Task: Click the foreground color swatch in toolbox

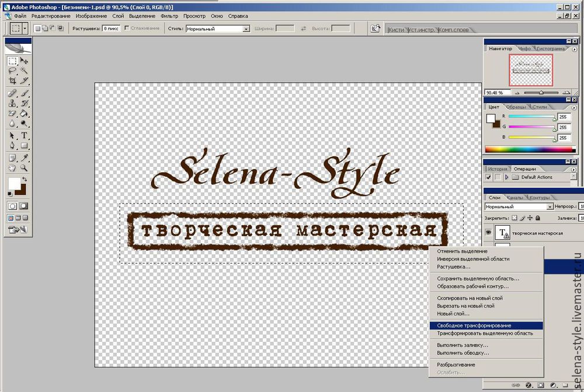Action: point(15,183)
